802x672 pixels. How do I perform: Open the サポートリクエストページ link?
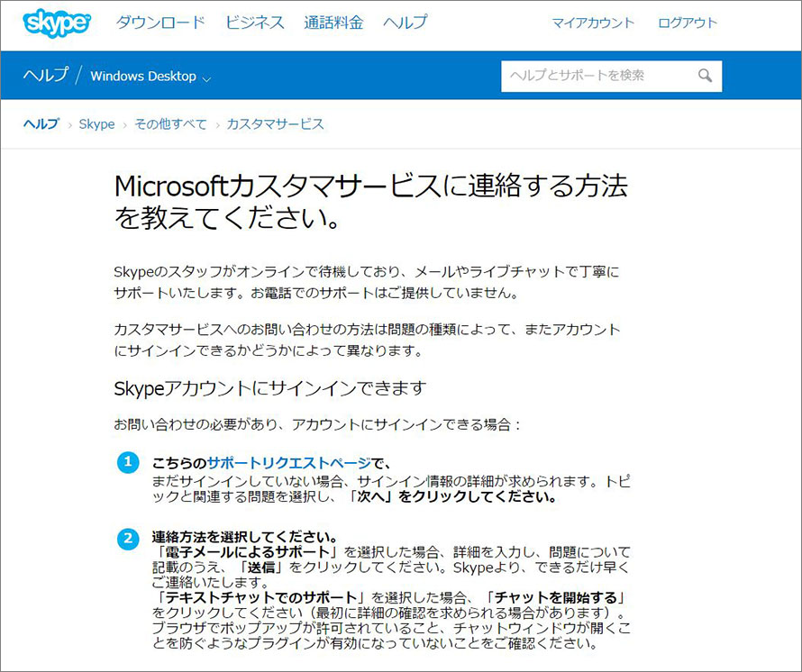[x=289, y=463]
